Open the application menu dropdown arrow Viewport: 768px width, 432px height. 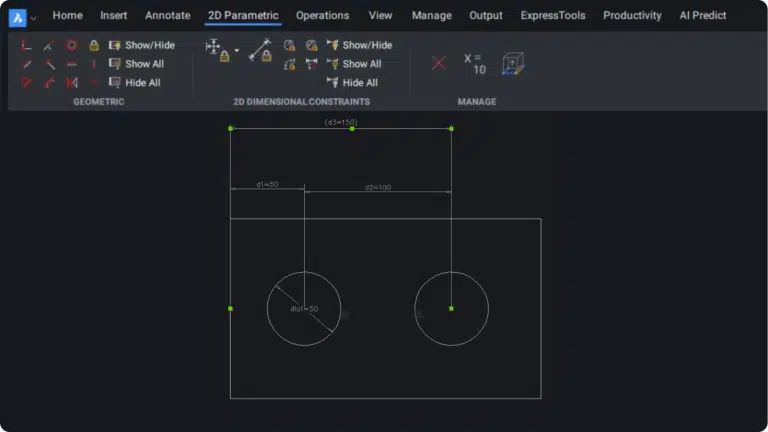[x=34, y=17]
